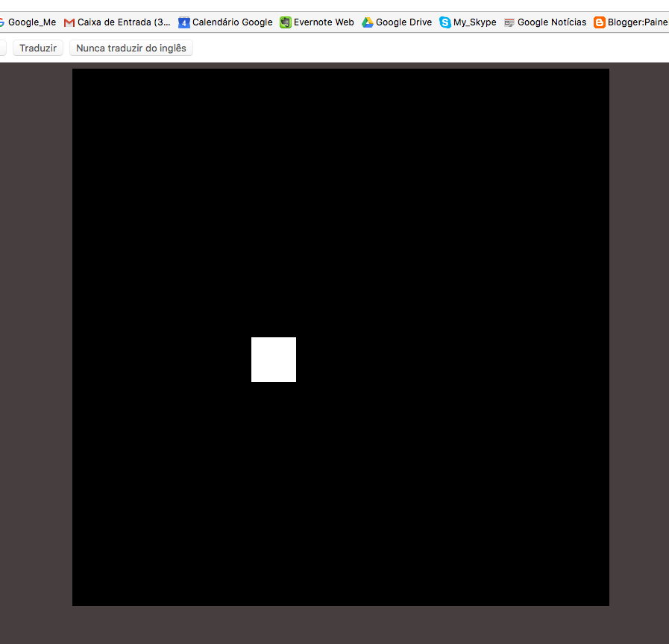Click the Google Drive triangle icon
This screenshot has height=644, width=669.
[368, 22]
